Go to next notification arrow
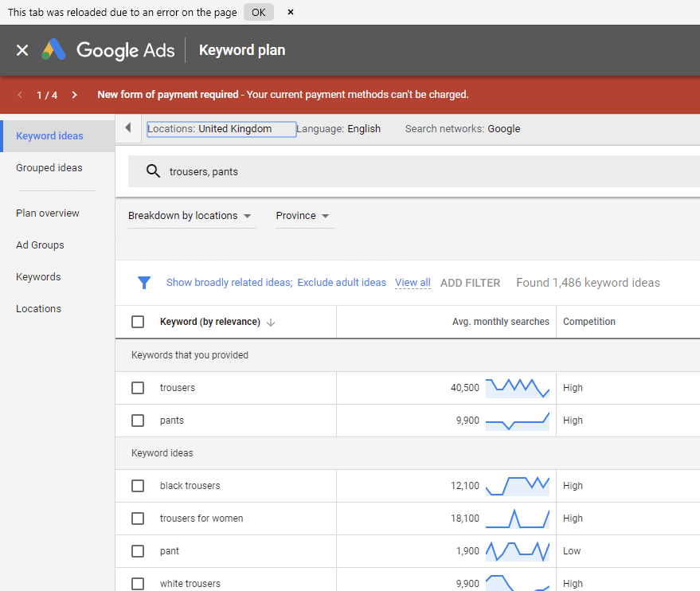The width and height of the screenshot is (700, 591). tap(74, 95)
